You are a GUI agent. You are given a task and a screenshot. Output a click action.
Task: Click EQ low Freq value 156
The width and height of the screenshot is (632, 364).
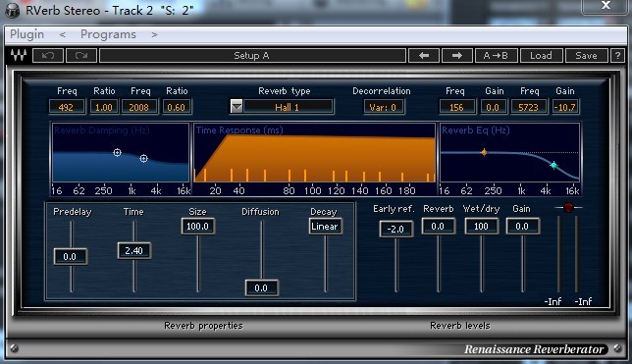tap(456, 107)
